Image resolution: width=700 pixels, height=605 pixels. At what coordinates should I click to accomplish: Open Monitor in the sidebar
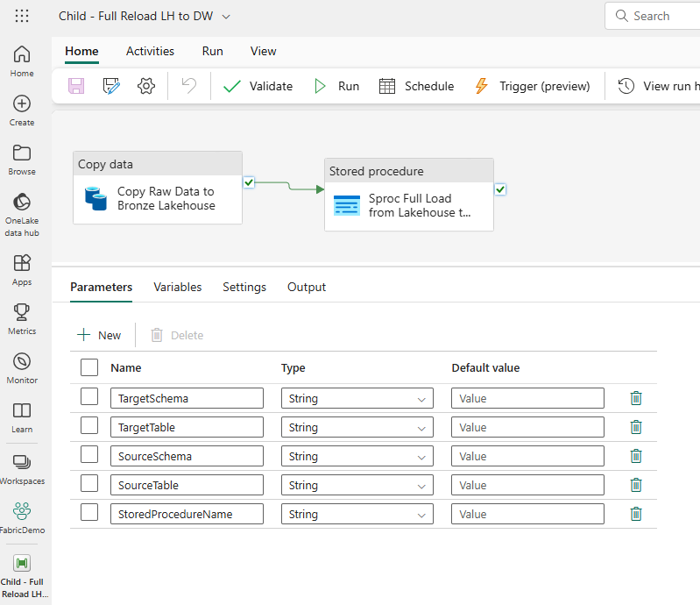[21, 368]
